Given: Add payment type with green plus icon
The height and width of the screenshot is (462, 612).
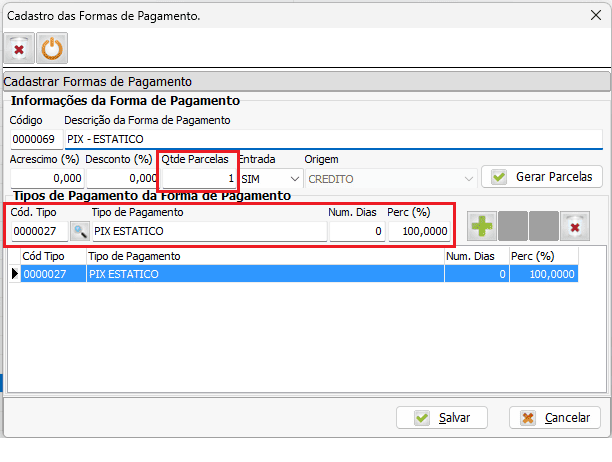Looking at the screenshot, I should tap(482, 226).
